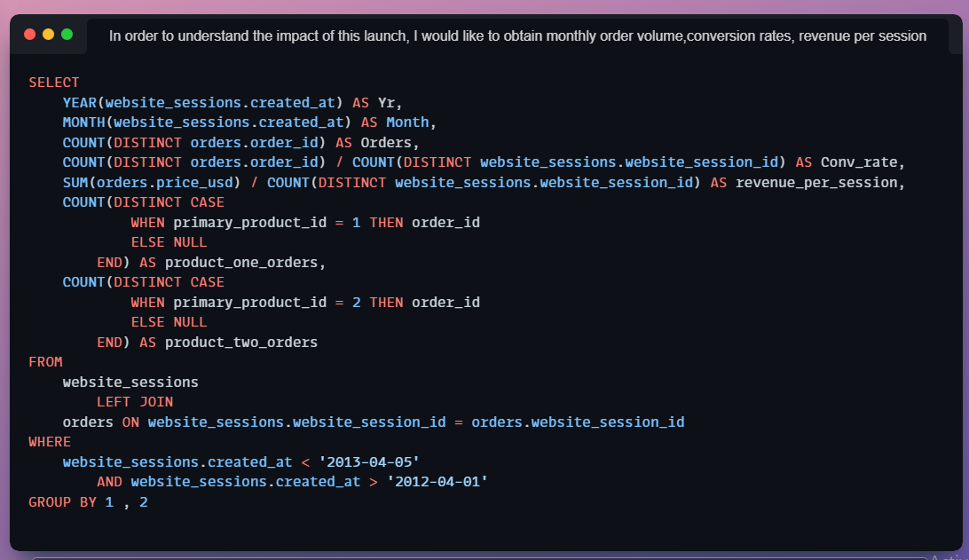This screenshot has height=560, width=969.
Task: Click the FROM keyword
Action: coord(45,361)
